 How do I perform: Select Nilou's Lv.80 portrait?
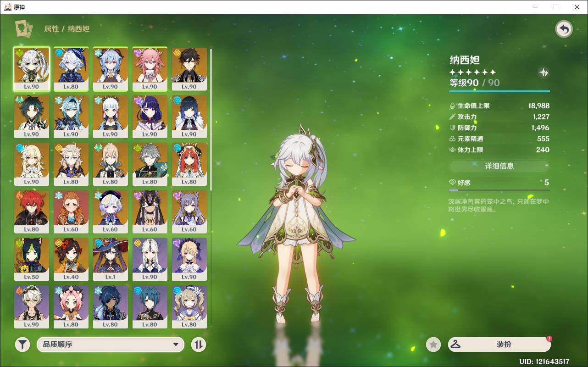pyautogui.click(x=189, y=164)
